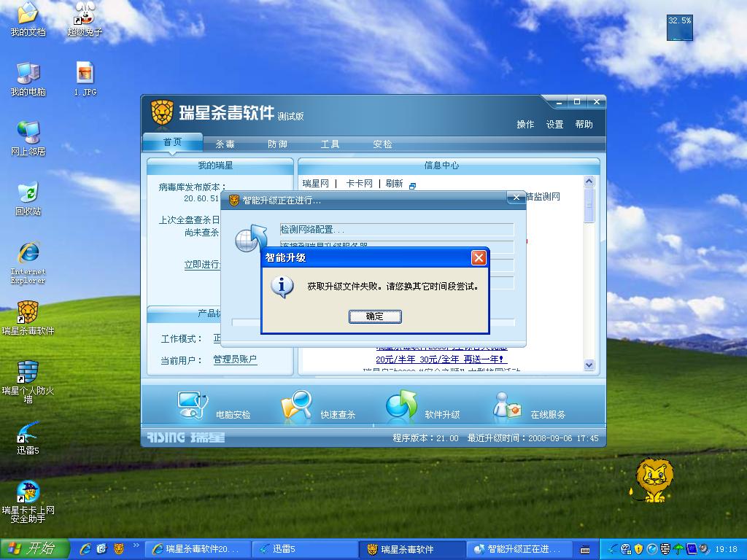Image resolution: width=747 pixels, height=560 pixels.
Task: Click the speaker volume tray icon
Action: [x=704, y=549]
